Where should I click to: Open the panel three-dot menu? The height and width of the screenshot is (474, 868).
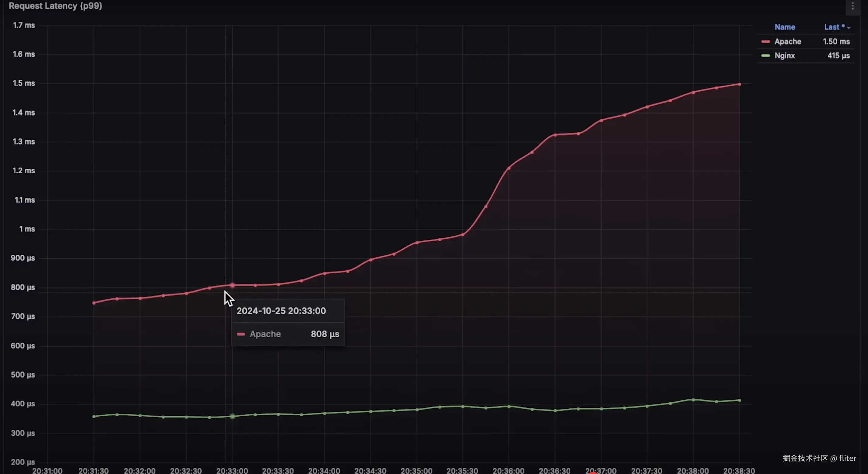(x=853, y=6)
